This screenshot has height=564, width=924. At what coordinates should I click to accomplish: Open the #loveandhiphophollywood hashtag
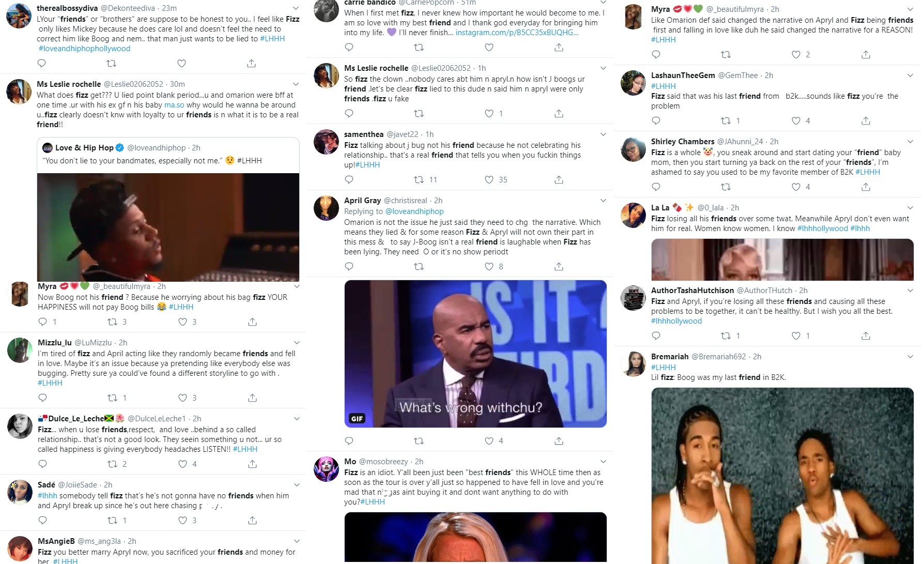pos(84,49)
